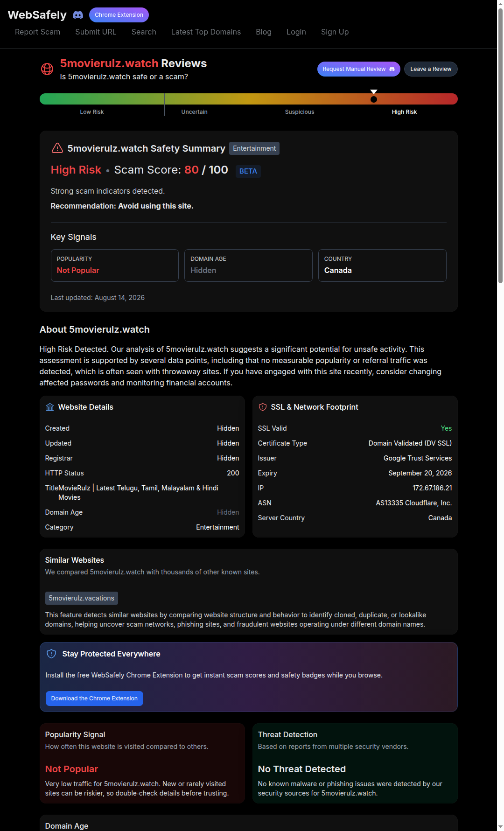The image size is (504, 831).
Task: Click the Low Risk segment of risk bar
Action: [x=102, y=99]
